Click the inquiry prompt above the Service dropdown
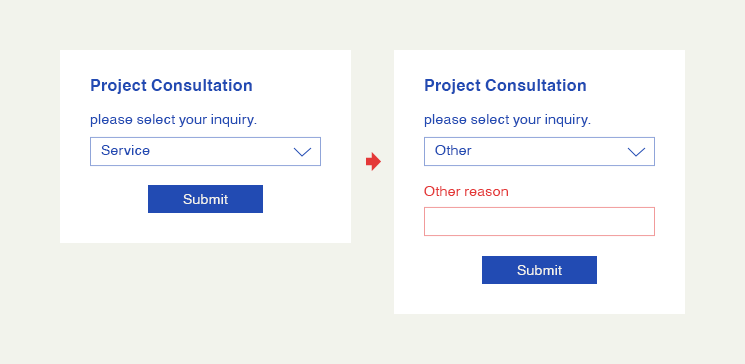 (x=173, y=120)
